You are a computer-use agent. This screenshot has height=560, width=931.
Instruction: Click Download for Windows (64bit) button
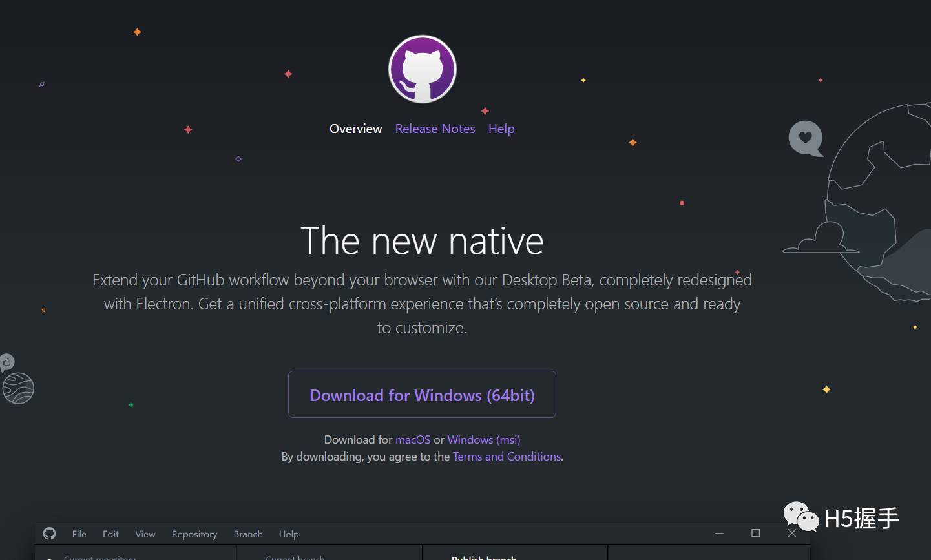422,395
